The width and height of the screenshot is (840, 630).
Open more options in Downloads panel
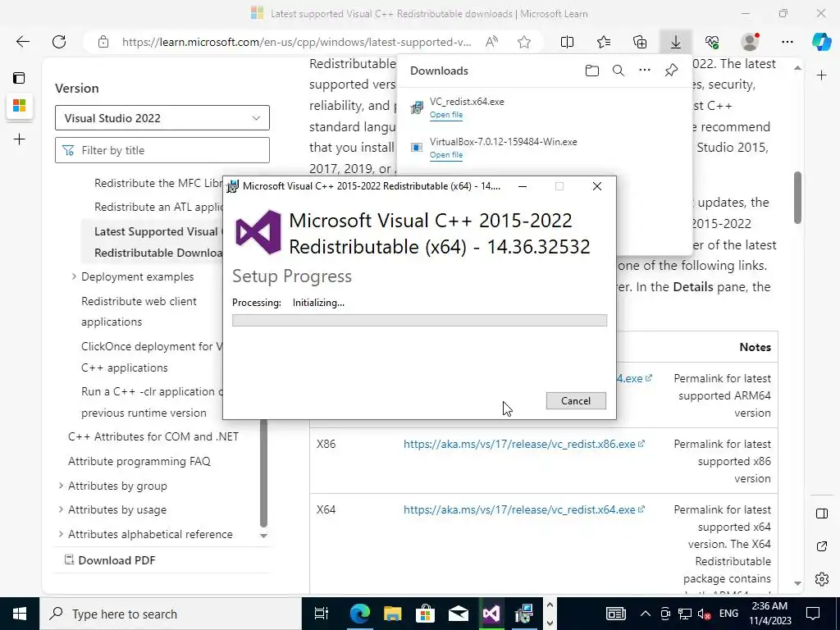tap(645, 71)
